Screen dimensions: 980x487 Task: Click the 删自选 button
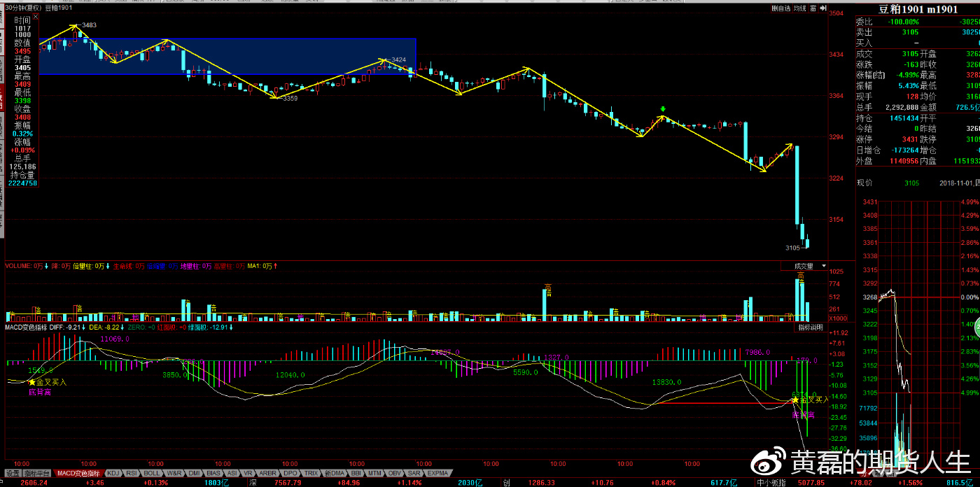tap(781, 8)
